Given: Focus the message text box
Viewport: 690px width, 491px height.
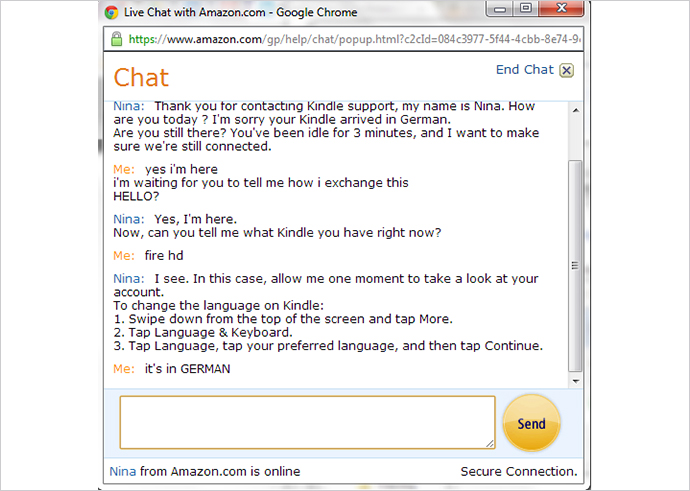Looking at the screenshot, I should click(x=308, y=422).
